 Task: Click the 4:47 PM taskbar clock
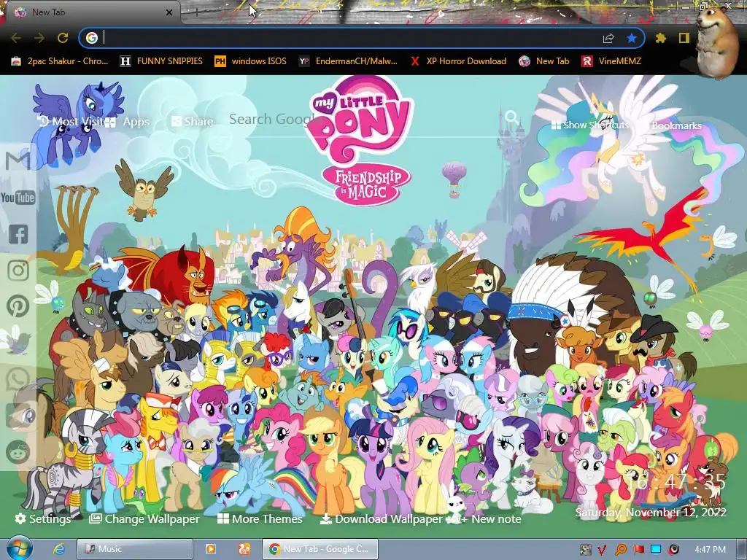tap(710, 550)
